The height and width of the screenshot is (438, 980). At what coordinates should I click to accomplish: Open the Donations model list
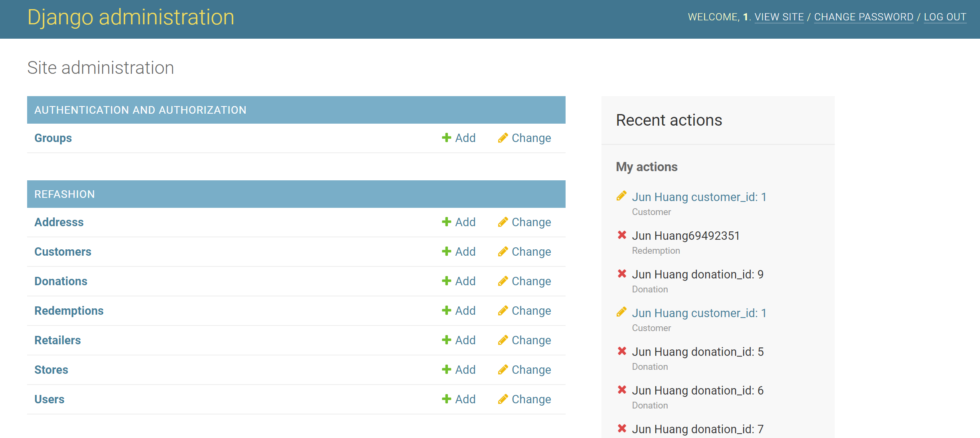tap(61, 281)
